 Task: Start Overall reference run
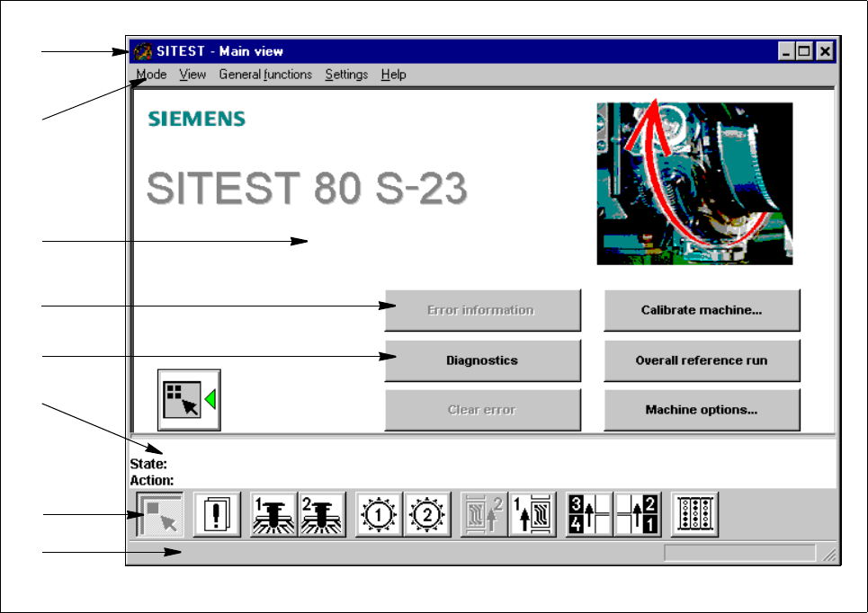tap(702, 360)
